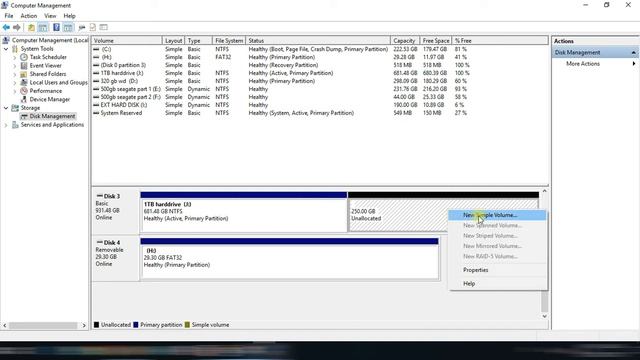Select the 500gb seagate part 1 (E:) row
The width and height of the screenshot is (640, 360).
pyautogui.click(x=282, y=89)
